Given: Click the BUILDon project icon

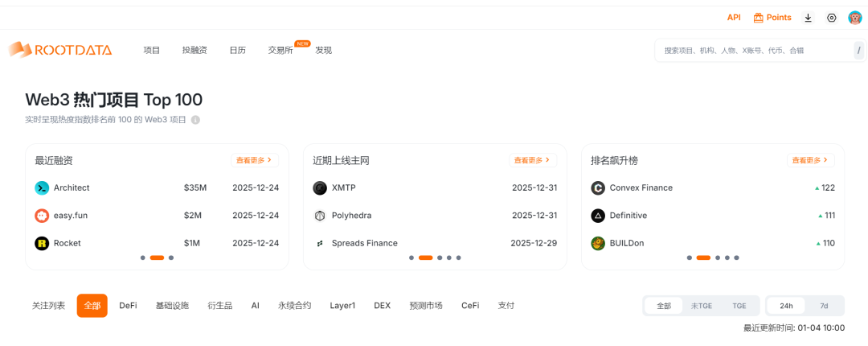Looking at the screenshot, I should [598, 244].
